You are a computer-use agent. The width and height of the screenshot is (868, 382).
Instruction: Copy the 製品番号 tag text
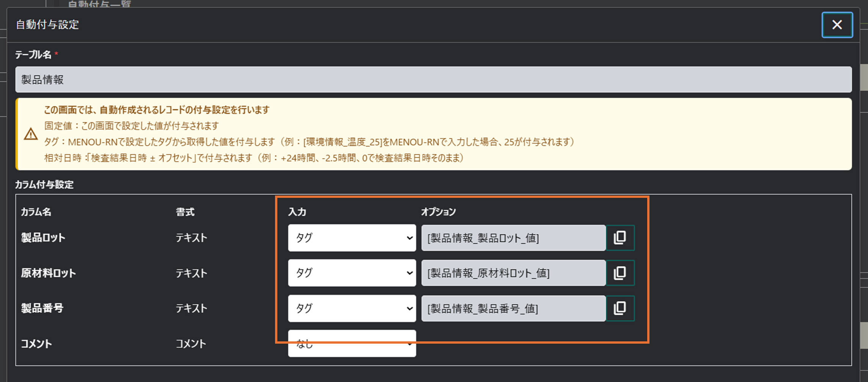(x=620, y=308)
